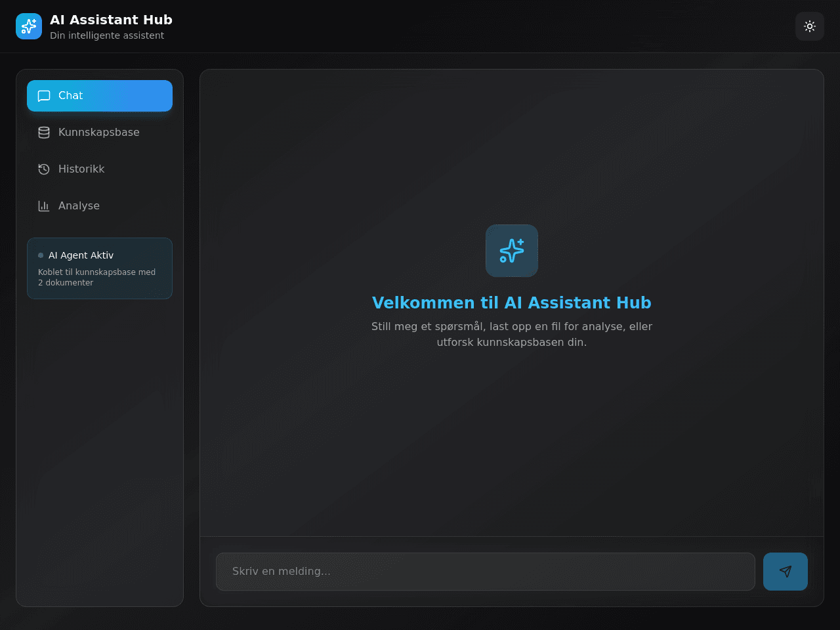Image resolution: width=840 pixels, height=630 pixels.
Task: Click the 'Din intelligente assistent' subtitle
Action: pos(107,35)
